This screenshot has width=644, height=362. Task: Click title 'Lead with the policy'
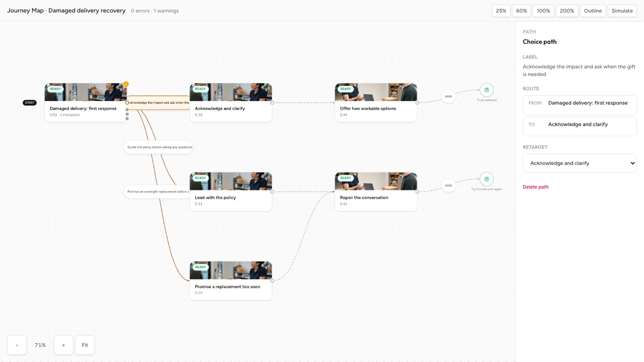(x=215, y=198)
